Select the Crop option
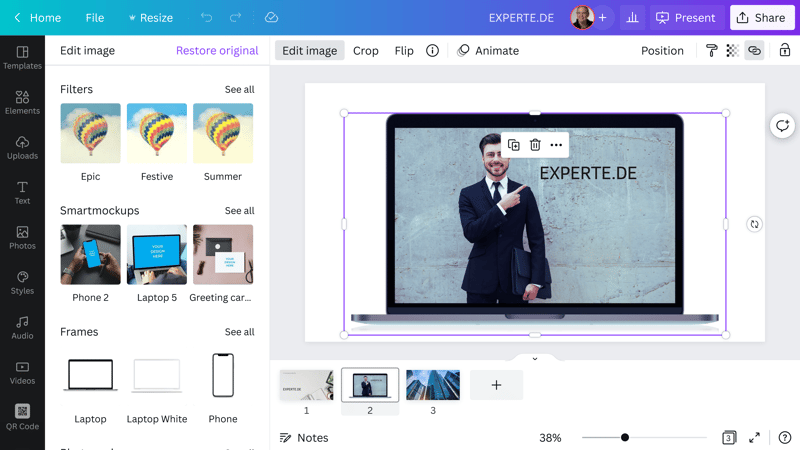Screen dimensions: 800x450 [366, 51]
